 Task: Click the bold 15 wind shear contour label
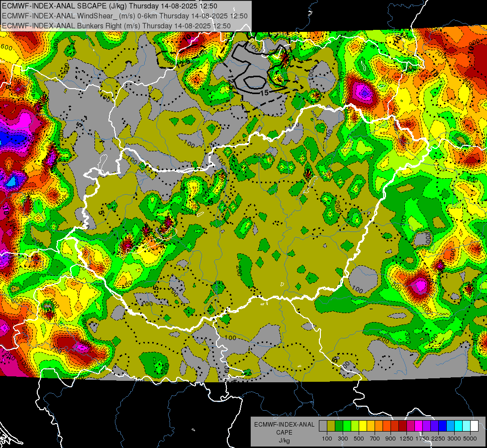pos(265,93)
